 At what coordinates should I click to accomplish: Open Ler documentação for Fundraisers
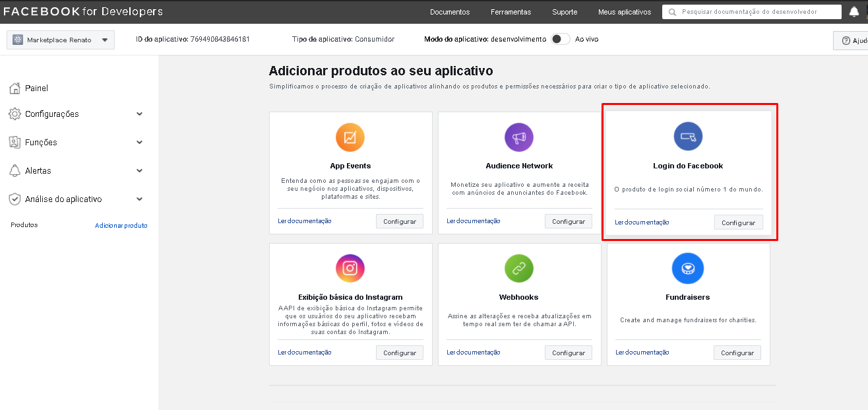(642, 353)
